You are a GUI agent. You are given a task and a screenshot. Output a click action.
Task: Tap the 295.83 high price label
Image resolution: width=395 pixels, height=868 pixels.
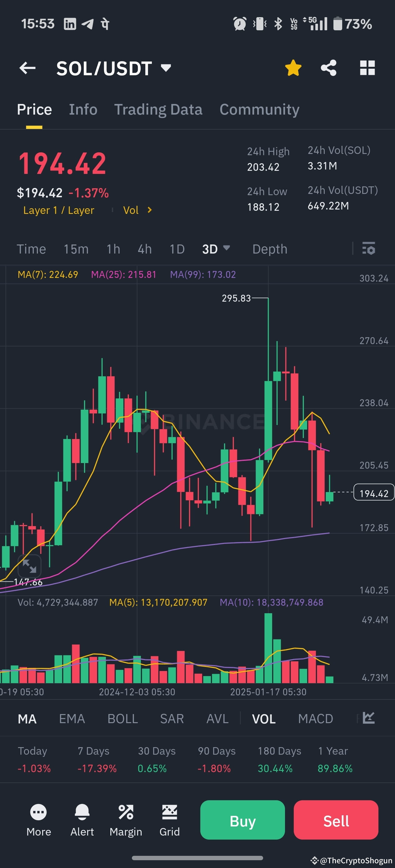pyautogui.click(x=236, y=298)
